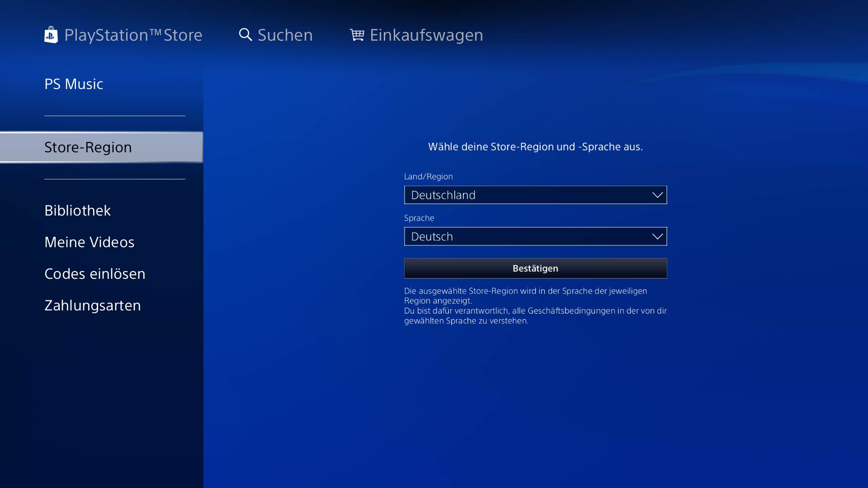Click the magnifying glass search icon
The height and width of the screenshot is (488, 868).
click(245, 35)
